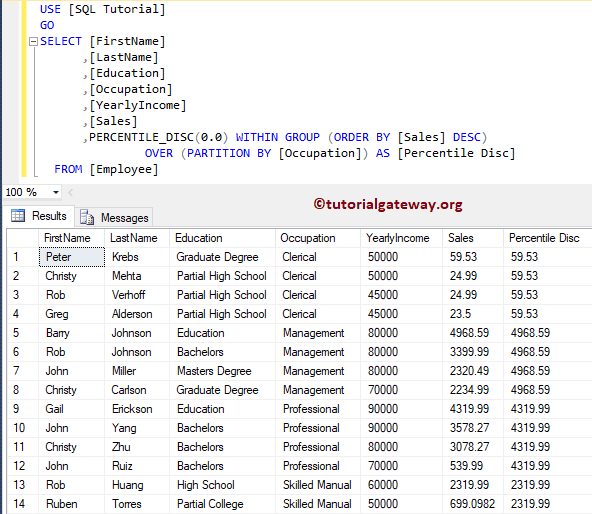
Task: Click the horizontal scroll left arrow
Action: (x=71, y=193)
